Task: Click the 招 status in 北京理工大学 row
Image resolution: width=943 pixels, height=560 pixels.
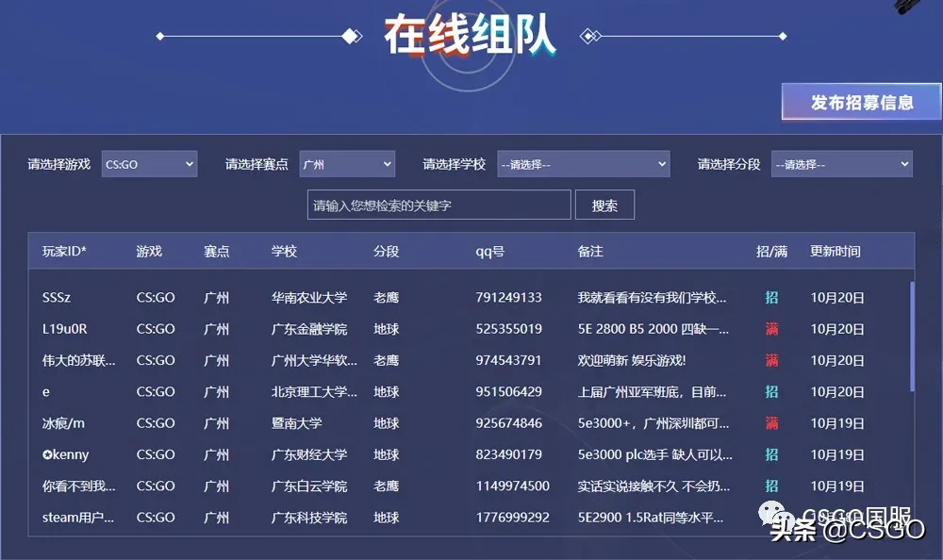Action: click(771, 392)
